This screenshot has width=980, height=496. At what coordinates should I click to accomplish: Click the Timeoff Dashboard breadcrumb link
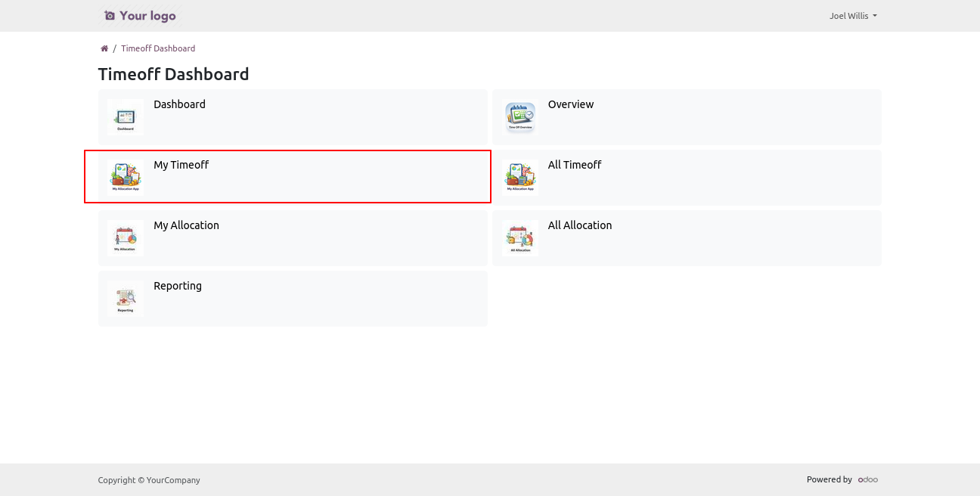pyautogui.click(x=158, y=48)
